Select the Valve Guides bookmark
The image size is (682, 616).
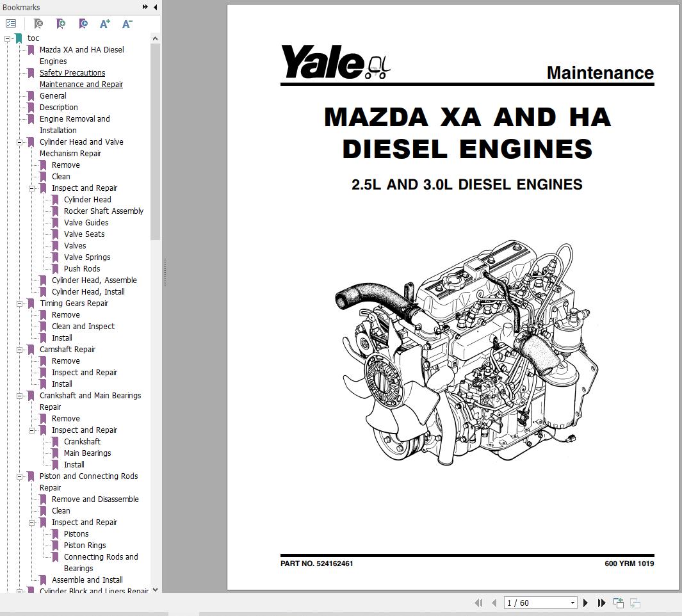pyautogui.click(x=86, y=222)
